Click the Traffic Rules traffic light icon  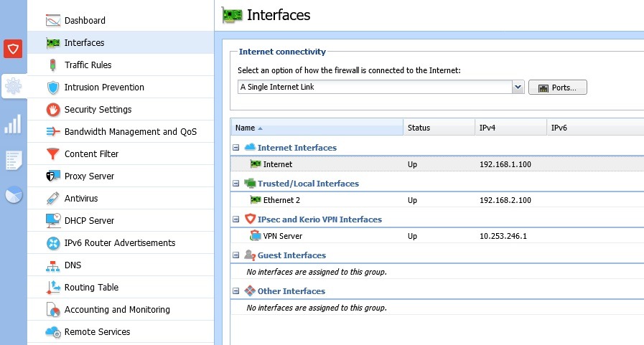click(x=52, y=65)
